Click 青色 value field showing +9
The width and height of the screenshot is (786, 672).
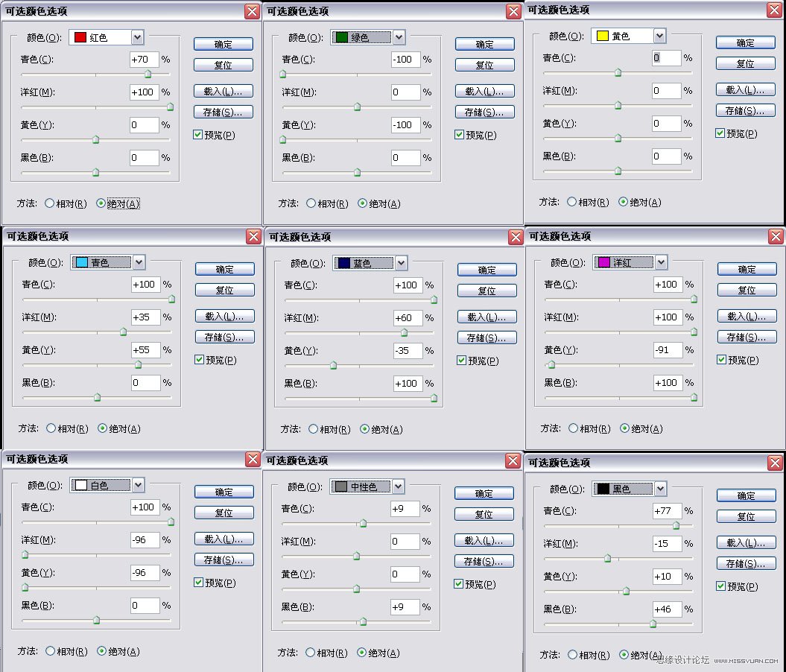tap(405, 509)
